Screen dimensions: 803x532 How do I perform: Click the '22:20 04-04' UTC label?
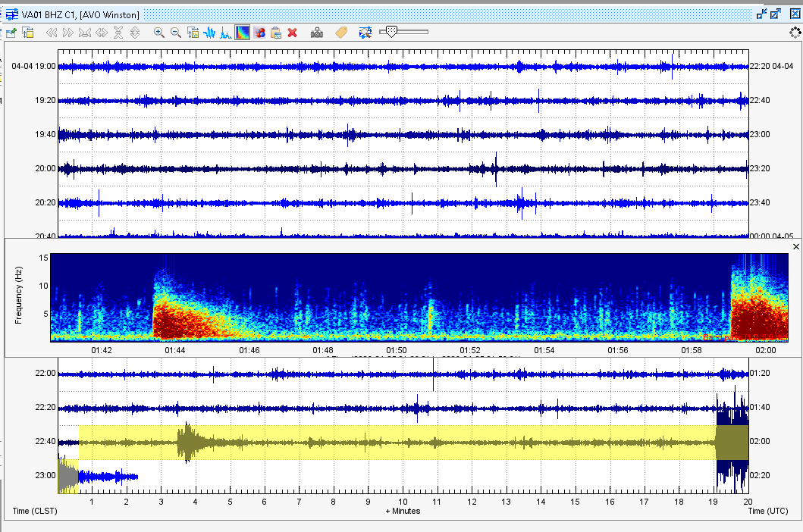click(771, 66)
